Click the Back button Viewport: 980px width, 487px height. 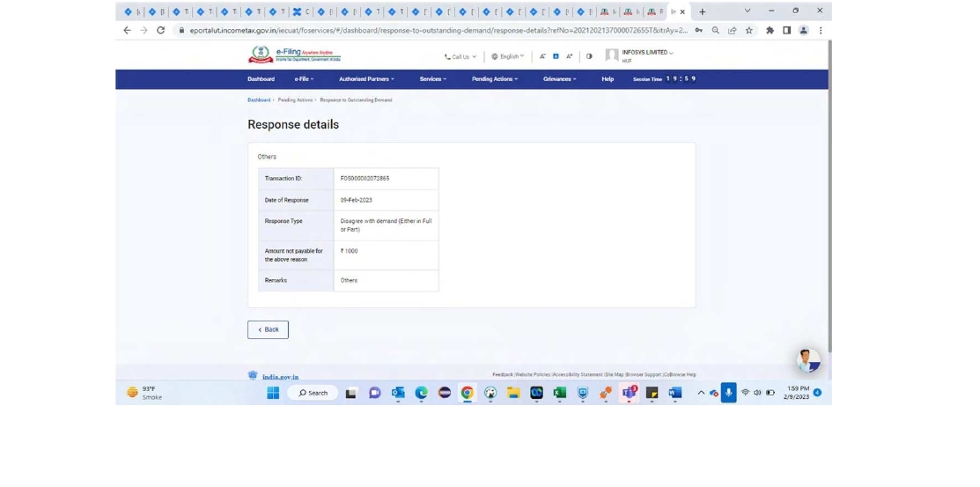click(268, 329)
